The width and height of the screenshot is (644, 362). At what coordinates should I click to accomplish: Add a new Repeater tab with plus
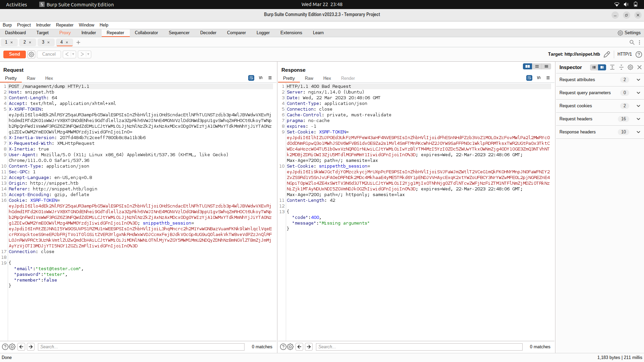[78, 42]
